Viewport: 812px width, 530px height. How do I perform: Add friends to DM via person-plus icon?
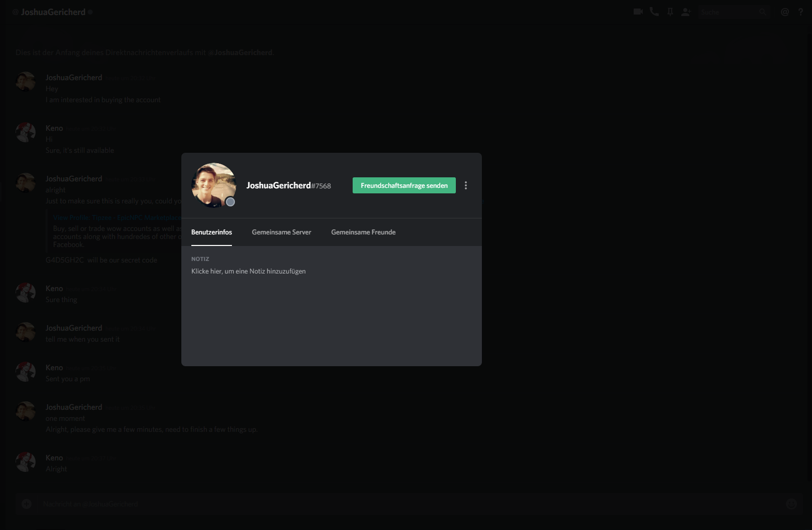pos(686,12)
